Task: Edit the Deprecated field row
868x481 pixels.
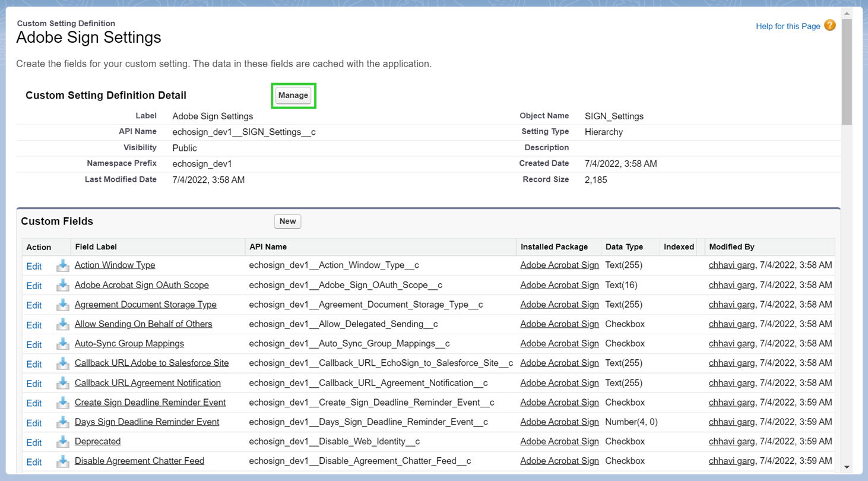Action: click(34, 442)
